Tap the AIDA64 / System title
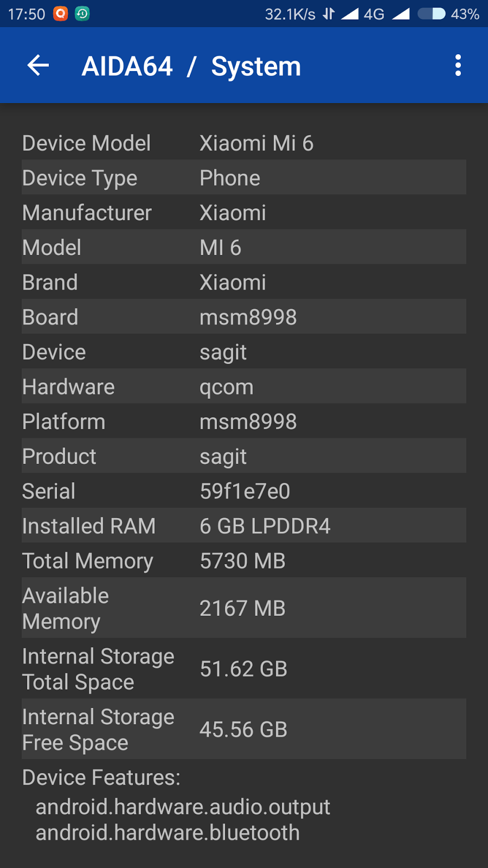The image size is (488, 868). click(x=191, y=66)
